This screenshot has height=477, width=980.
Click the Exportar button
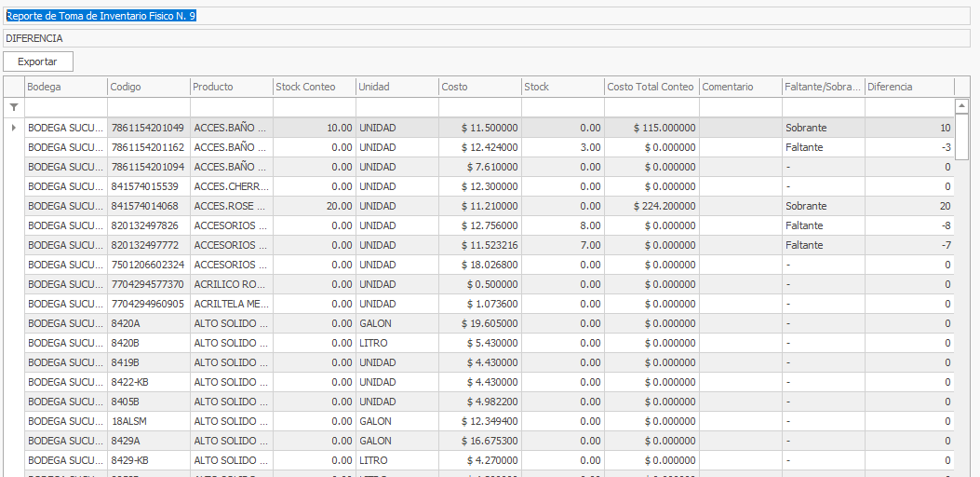pyautogui.click(x=38, y=61)
